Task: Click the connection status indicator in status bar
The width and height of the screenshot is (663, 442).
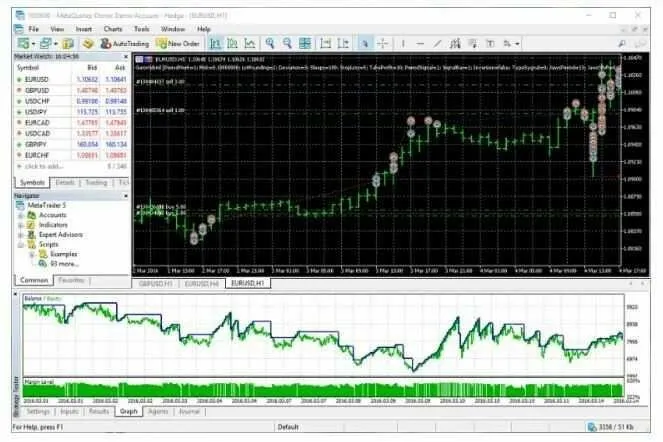Action: (x=611, y=427)
